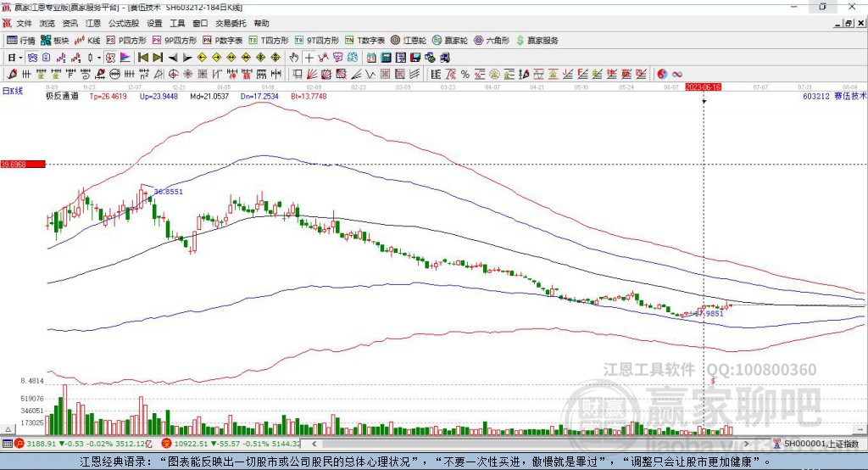The width and height of the screenshot is (868, 470).
Task: Open the 交易委托 menu
Action: [x=231, y=23]
